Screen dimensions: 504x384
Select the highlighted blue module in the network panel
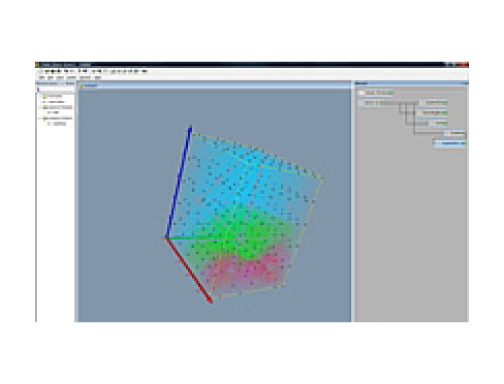(x=449, y=143)
